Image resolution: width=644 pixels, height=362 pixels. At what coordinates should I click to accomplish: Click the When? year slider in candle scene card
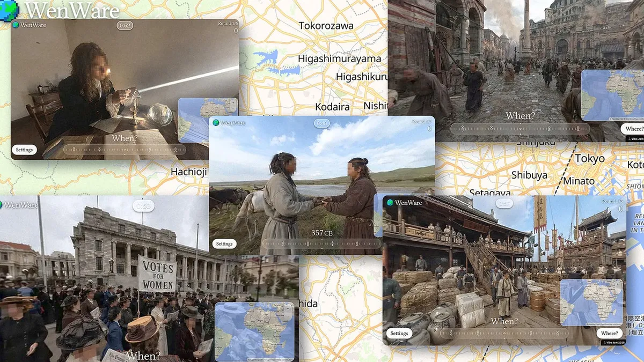coord(125,150)
